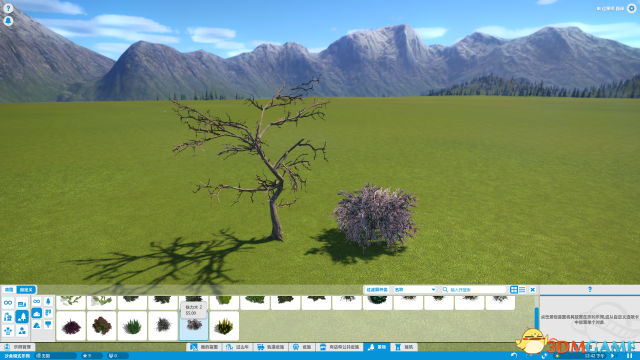Switch to grid view layout
Screen dimensions: 640x360
pos(514,289)
